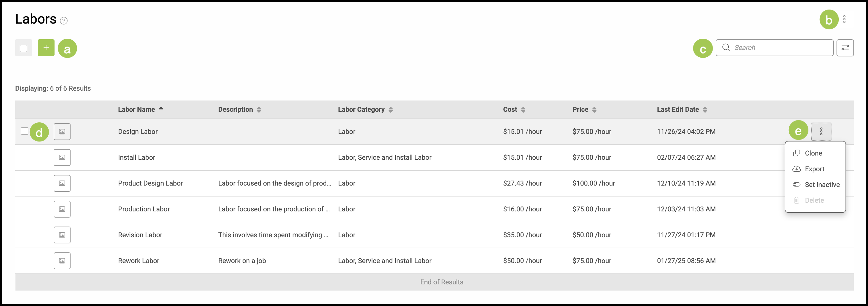Open Design Labor row three-dot menu

(x=821, y=132)
